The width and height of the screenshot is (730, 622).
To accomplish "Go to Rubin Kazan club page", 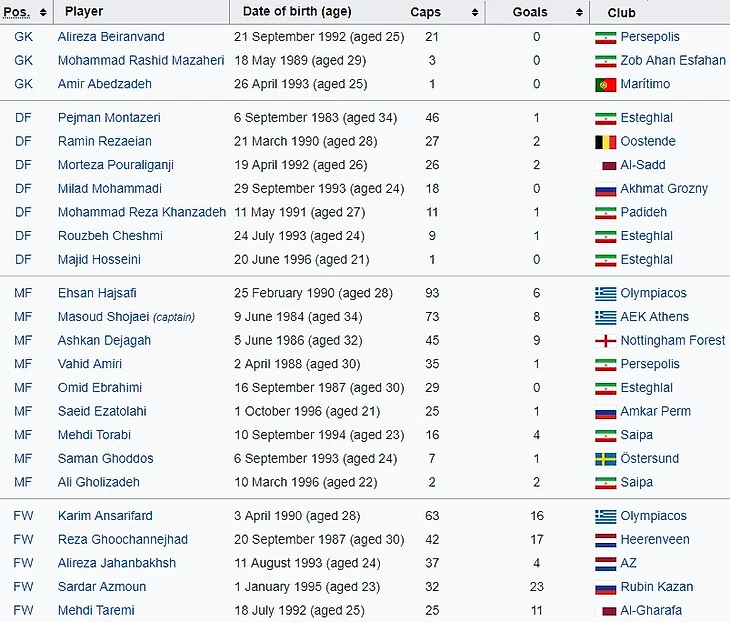I will tap(657, 587).
